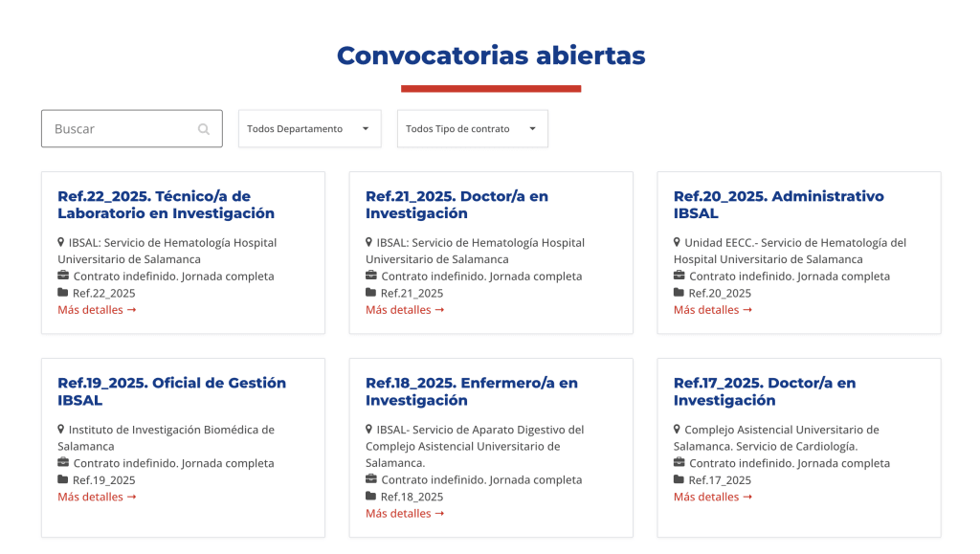This screenshot has height=554, width=980.
Task: View Más detalles for Ref.19_2025 Oficial
Action: (x=97, y=497)
